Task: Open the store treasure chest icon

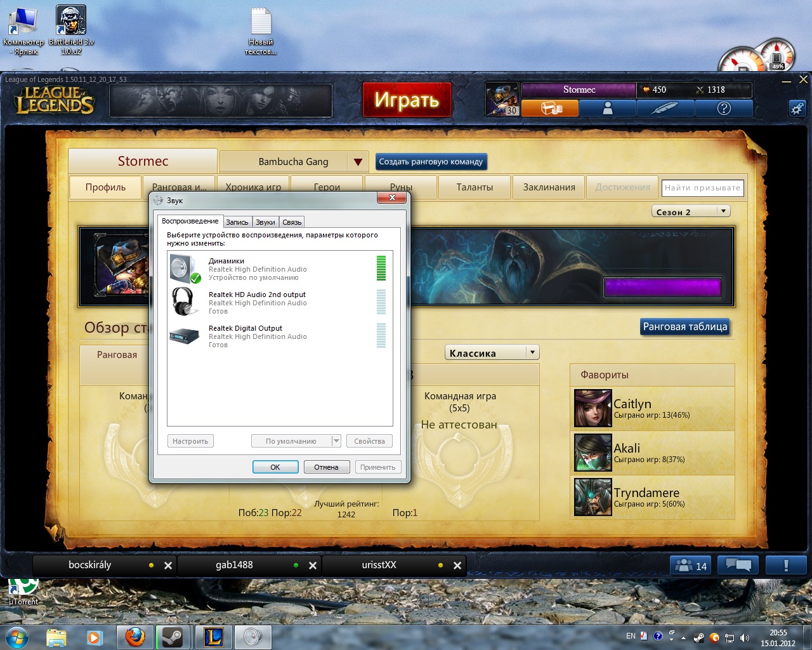Action: pyautogui.click(x=550, y=109)
